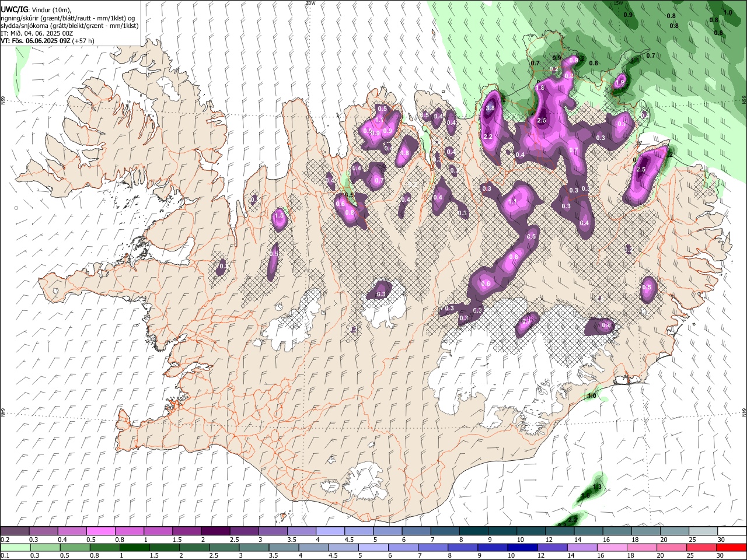
Task: Click the "1.5" snowfall value in the small western cell
Action: 279,216
